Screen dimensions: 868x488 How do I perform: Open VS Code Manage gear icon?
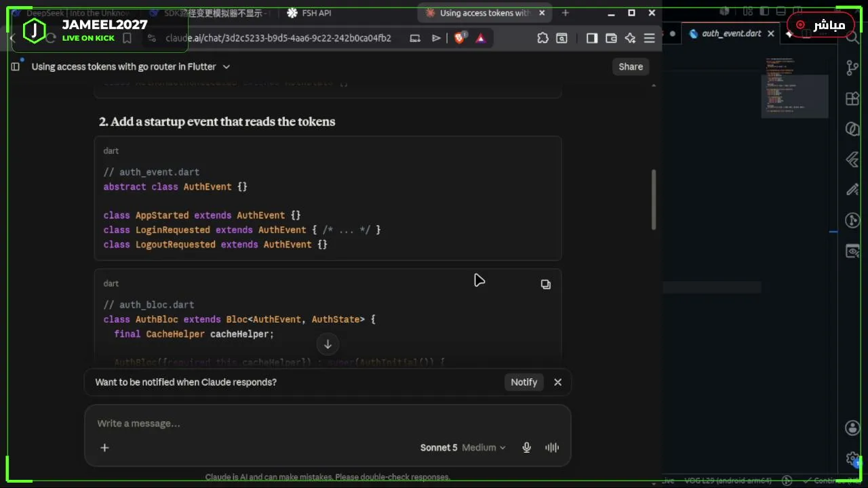(852, 459)
